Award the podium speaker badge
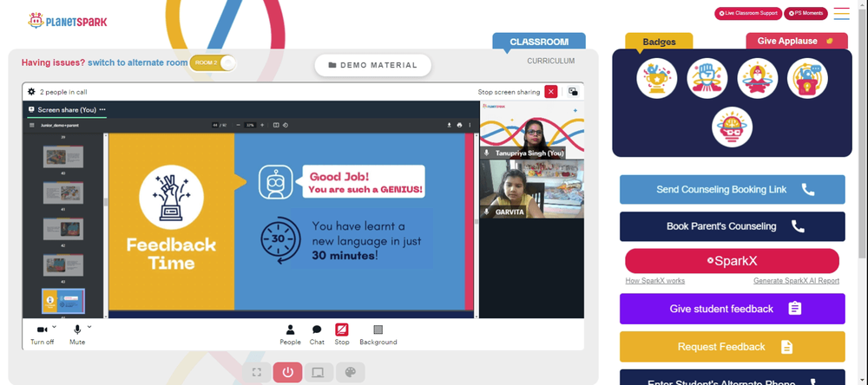The height and width of the screenshot is (385, 868). [807, 79]
